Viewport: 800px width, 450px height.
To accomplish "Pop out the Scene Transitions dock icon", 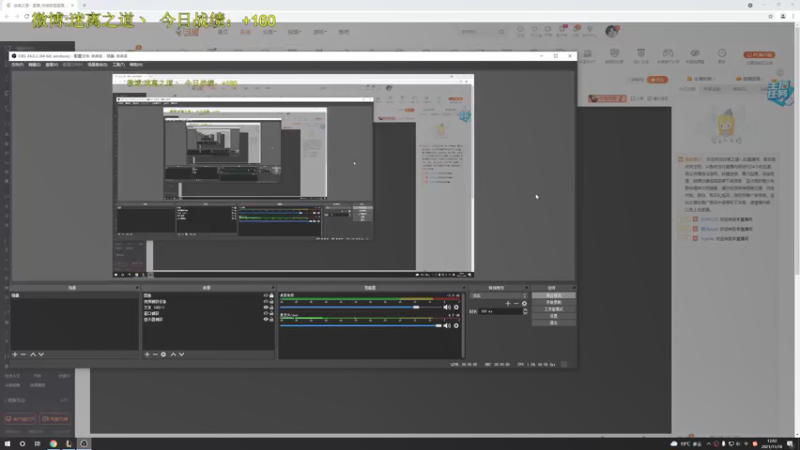I will [527, 288].
